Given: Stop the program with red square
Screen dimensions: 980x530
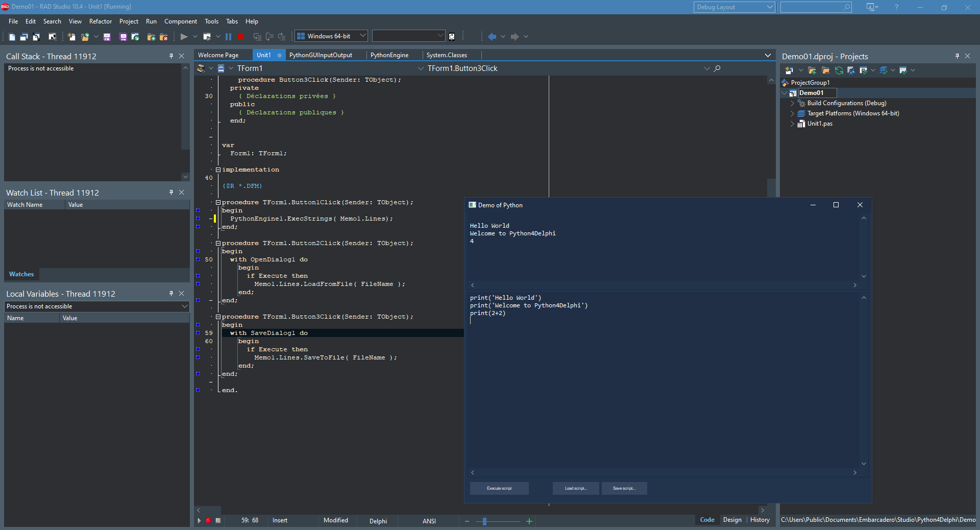Looking at the screenshot, I should pyautogui.click(x=241, y=37).
